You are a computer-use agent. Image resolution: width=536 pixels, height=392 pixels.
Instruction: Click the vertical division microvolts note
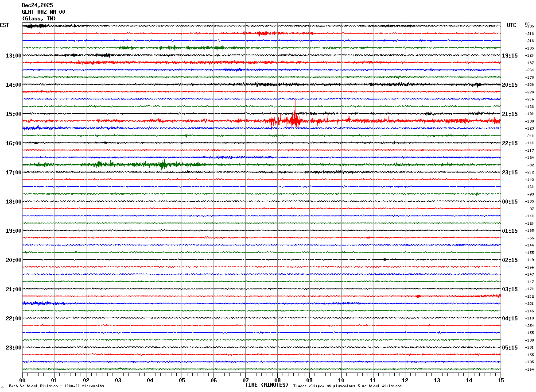56,386
